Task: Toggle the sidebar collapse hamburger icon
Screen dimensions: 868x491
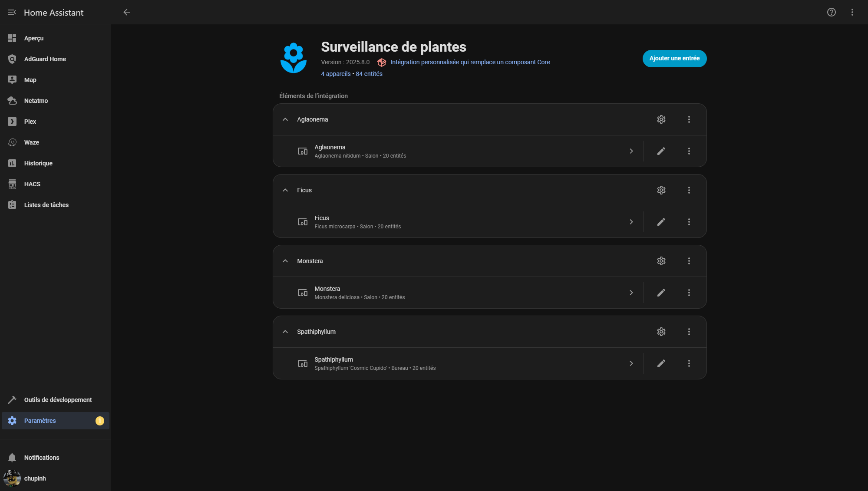Action: click(12, 12)
